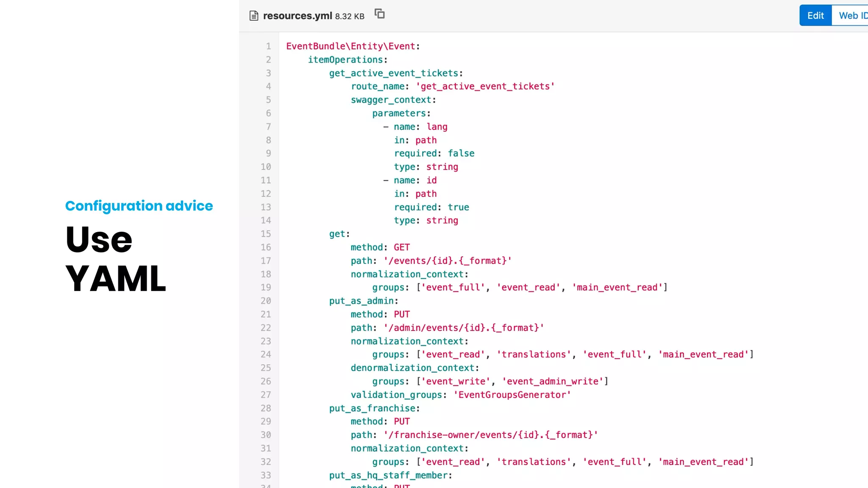Image resolution: width=868 pixels, height=488 pixels.
Task: Click the put_as_franchise key
Action: [372, 408]
